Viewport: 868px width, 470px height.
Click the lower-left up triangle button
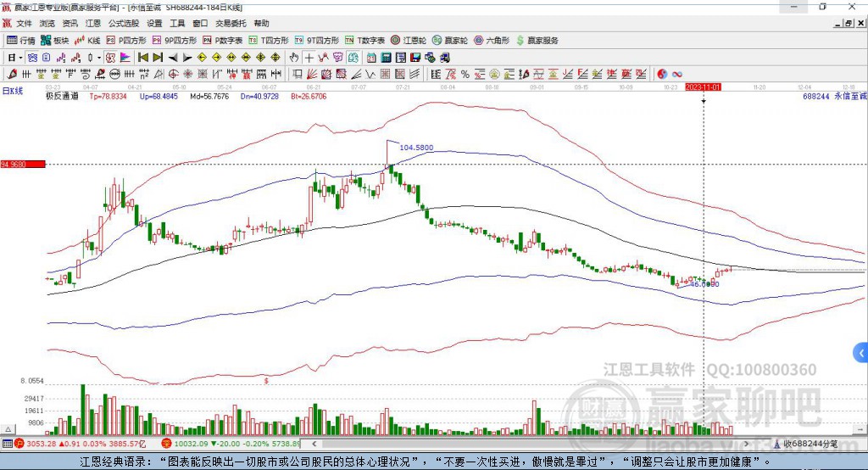(x=8, y=429)
